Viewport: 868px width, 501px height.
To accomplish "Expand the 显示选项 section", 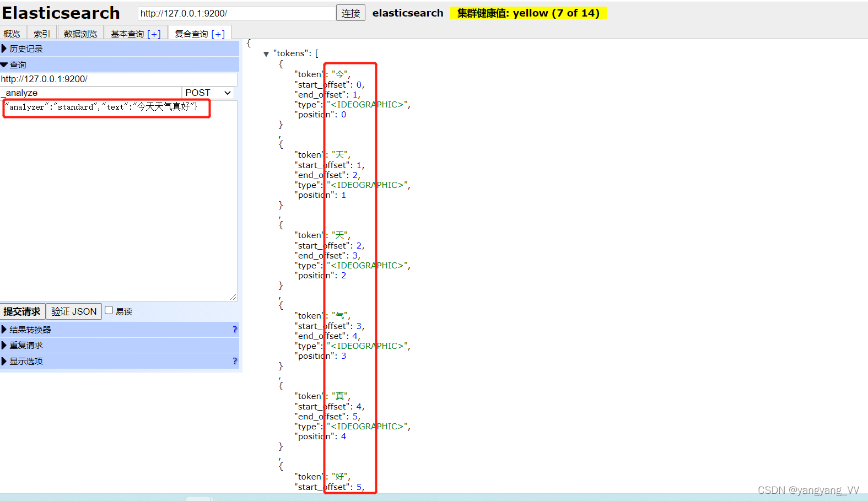I will [x=120, y=361].
